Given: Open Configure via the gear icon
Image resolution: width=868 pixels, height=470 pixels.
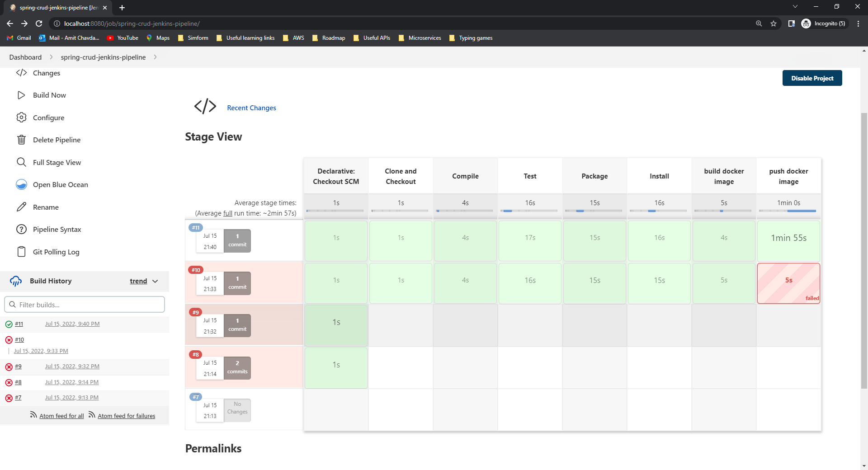Looking at the screenshot, I should [21, 117].
